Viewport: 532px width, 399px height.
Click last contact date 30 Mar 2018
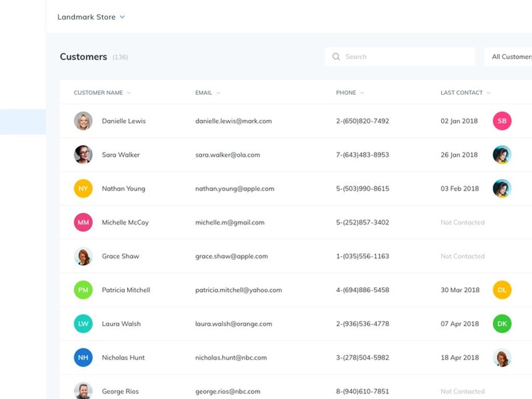click(460, 290)
